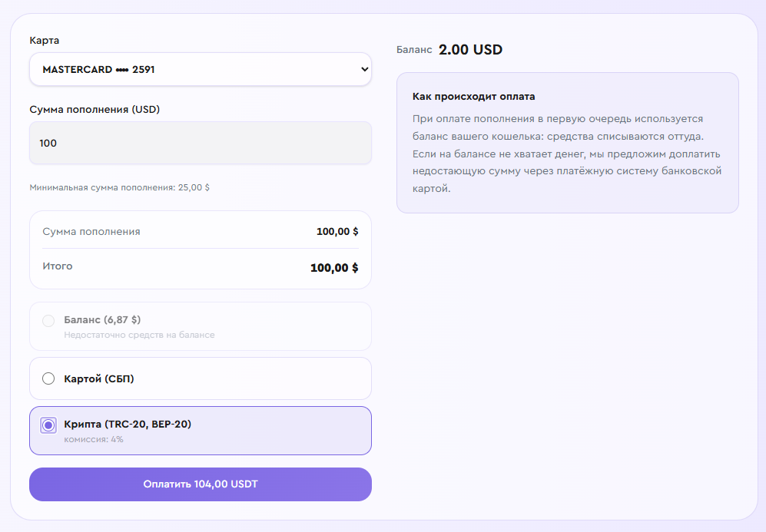Screen dimensions: 766x532
Task: Click the payment explanation paragraph
Action: point(567,154)
